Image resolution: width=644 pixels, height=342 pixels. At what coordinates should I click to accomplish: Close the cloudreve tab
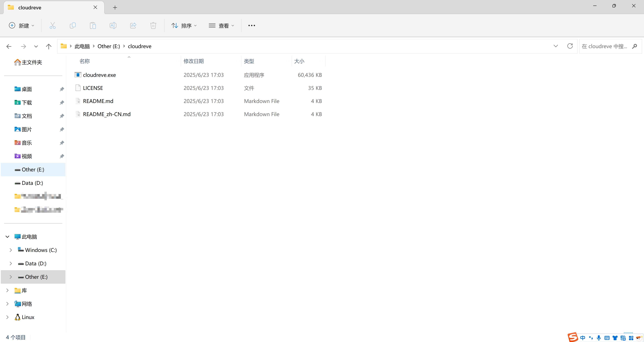[x=95, y=8]
